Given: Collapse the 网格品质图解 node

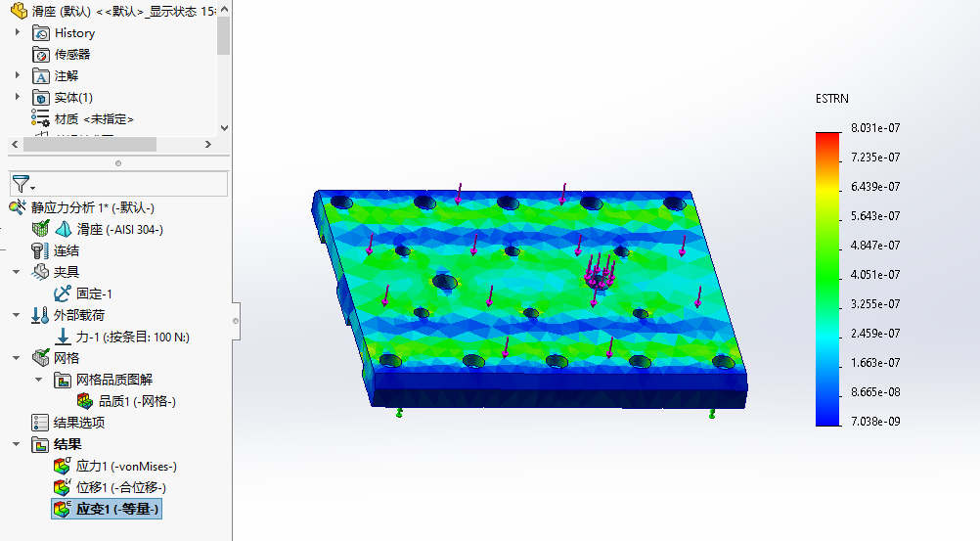Looking at the screenshot, I should point(39,380).
